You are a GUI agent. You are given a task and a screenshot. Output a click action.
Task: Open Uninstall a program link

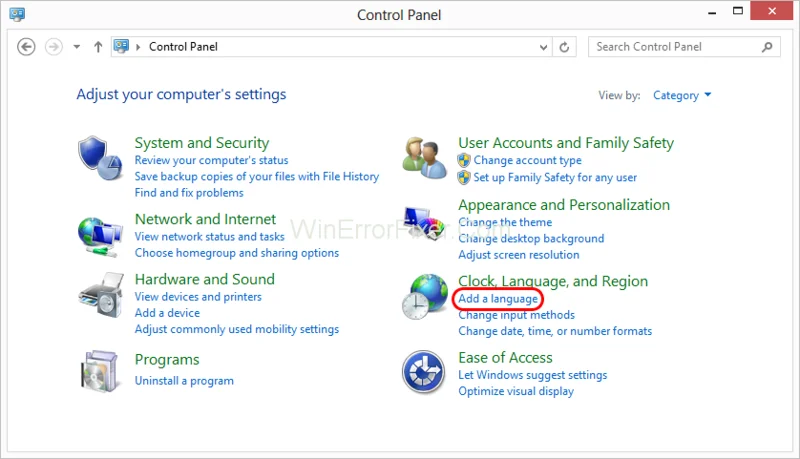[184, 381]
